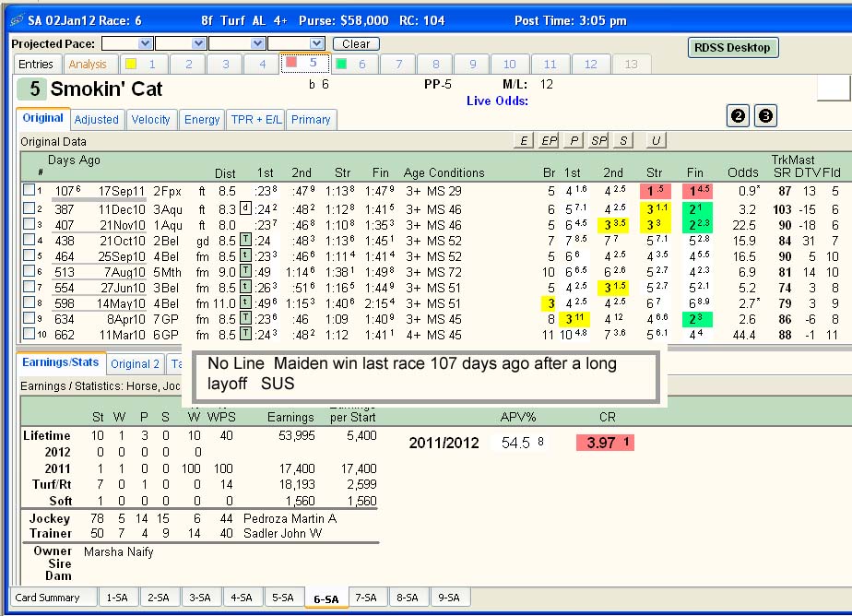Click the T icon in the 11Mar10 row
852x616 pixels.
[245, 335]
